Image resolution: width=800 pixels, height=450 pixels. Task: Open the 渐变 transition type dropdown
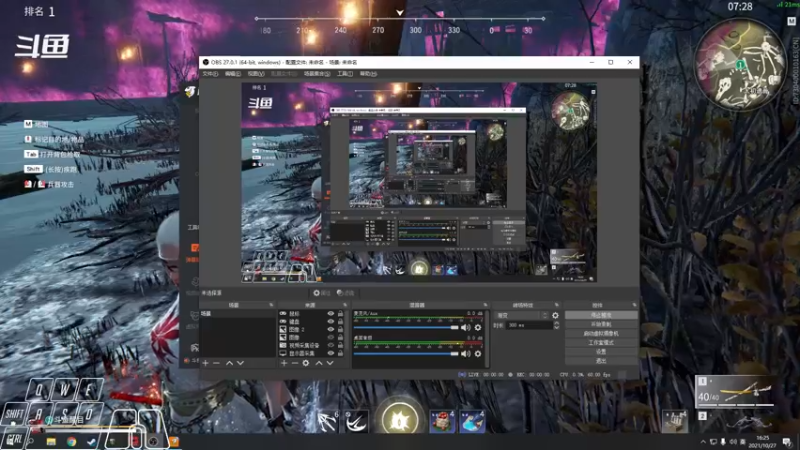point(520,316)
